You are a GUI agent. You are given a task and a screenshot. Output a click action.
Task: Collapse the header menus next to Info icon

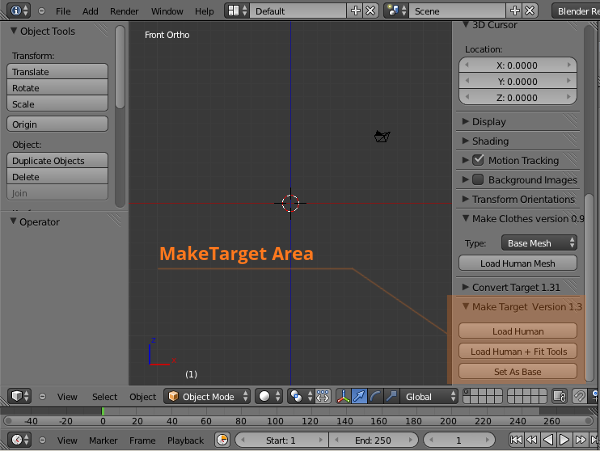41,11
